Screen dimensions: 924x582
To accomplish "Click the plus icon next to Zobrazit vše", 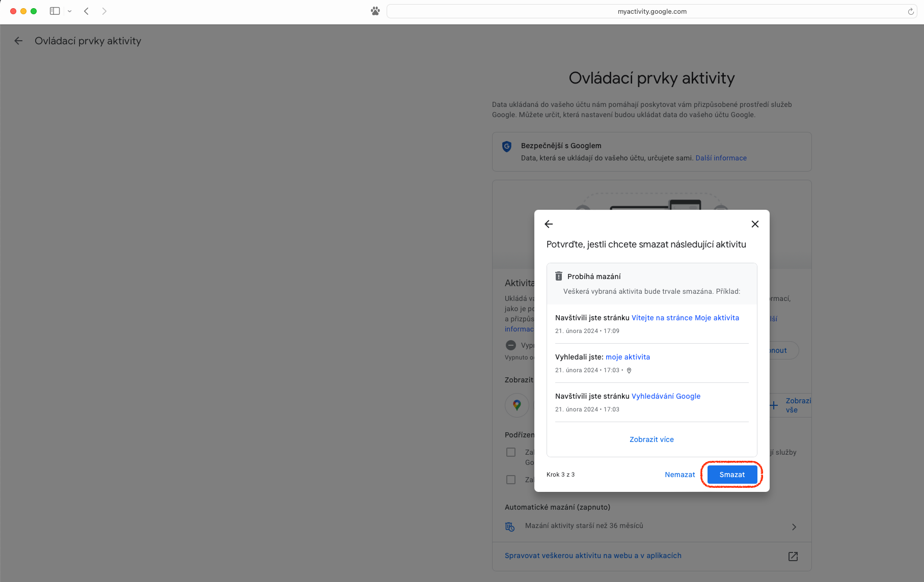I will 774,406.
